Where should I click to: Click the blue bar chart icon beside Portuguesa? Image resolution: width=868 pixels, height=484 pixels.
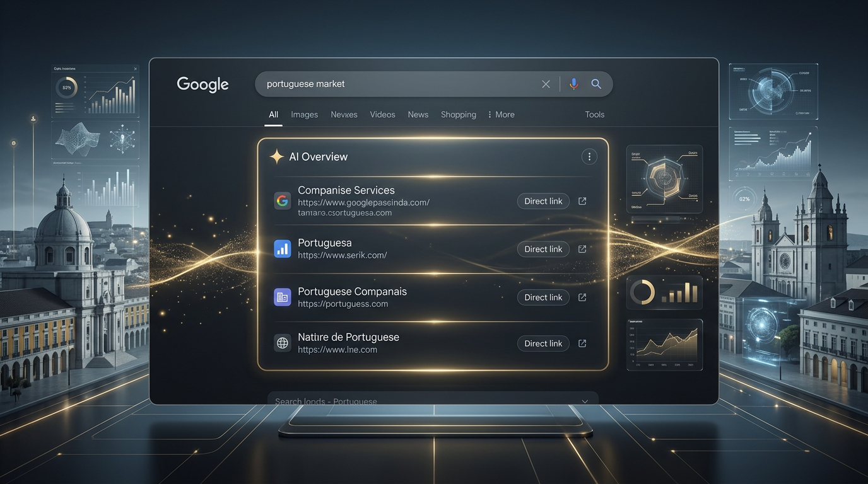click(282, 249)
